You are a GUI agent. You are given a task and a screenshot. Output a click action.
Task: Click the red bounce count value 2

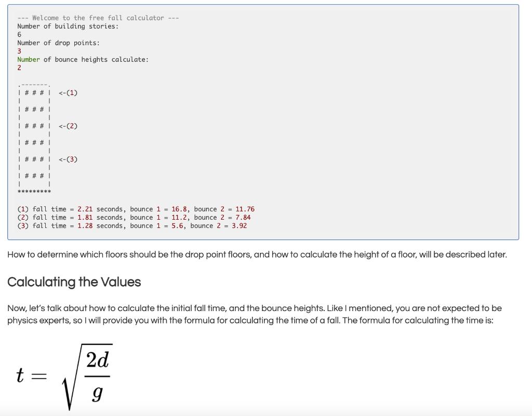tap(19, 68)
